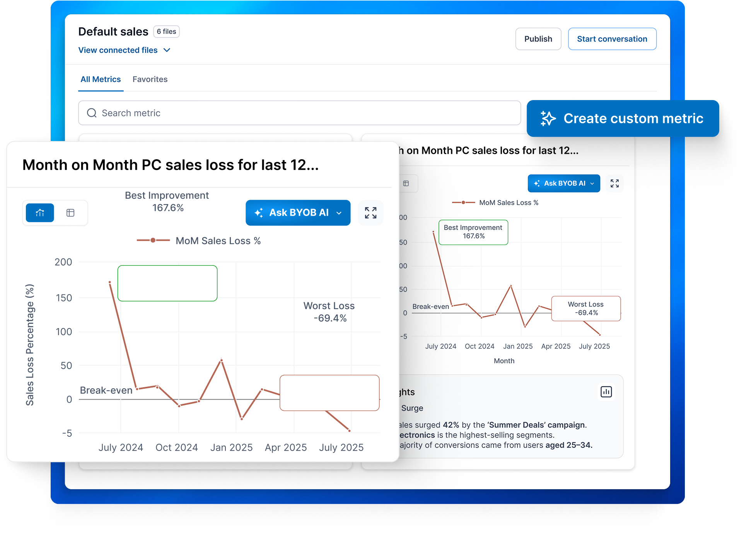Viewport: 756px width, 541px height.
Task: Click the search magnifier icon
Action: tap(92, 113)
